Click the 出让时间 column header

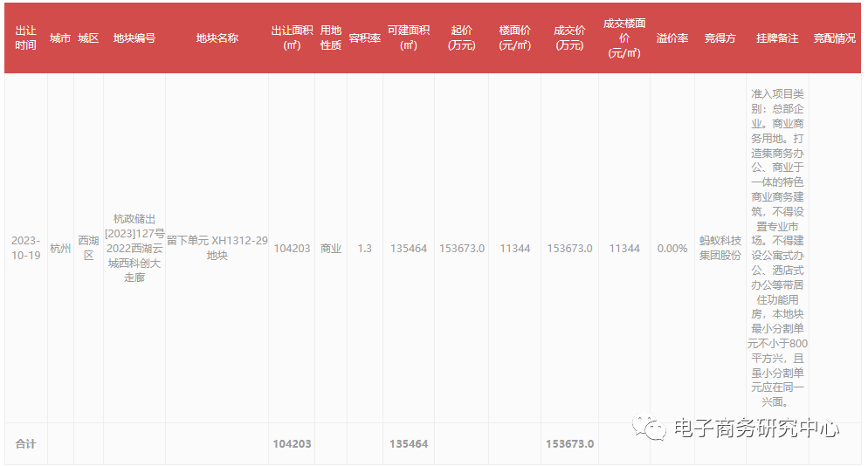25,38
